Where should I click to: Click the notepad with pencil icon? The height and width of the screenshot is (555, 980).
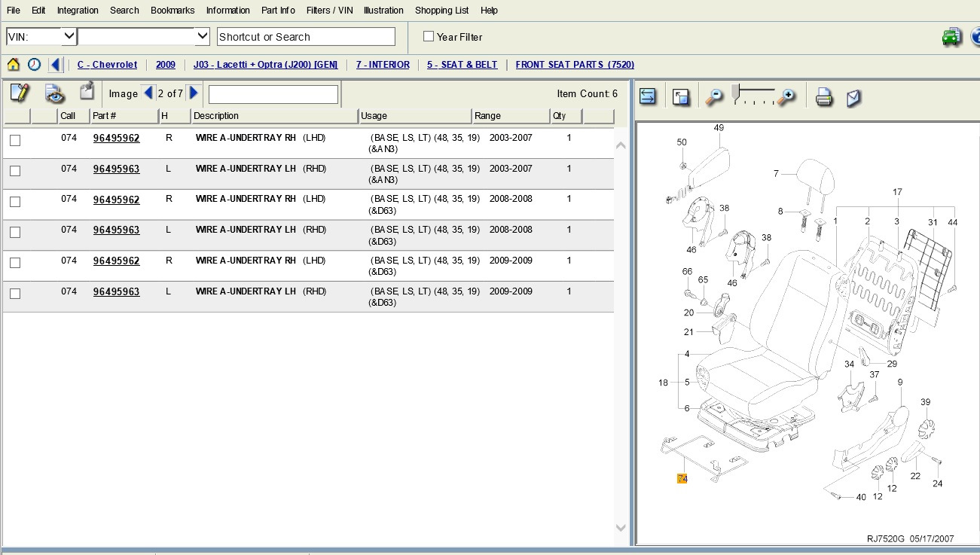point(20,93)
